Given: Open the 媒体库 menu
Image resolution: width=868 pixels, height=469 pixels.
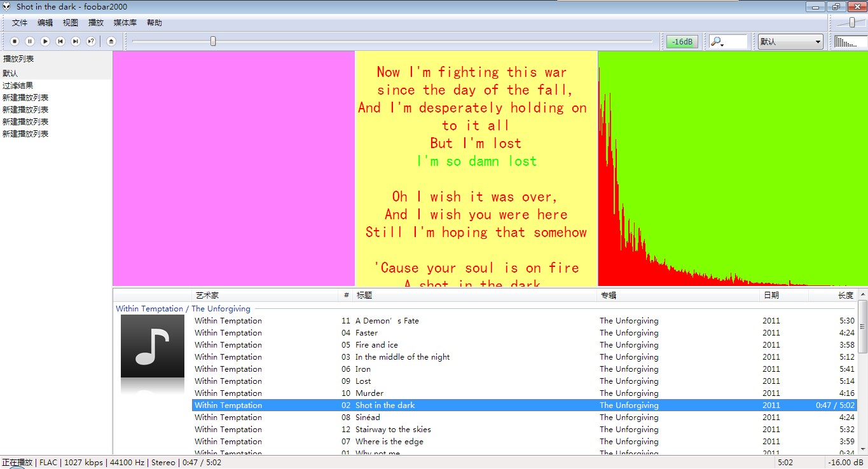Looking at the screenshot, I should pos(125,23).
